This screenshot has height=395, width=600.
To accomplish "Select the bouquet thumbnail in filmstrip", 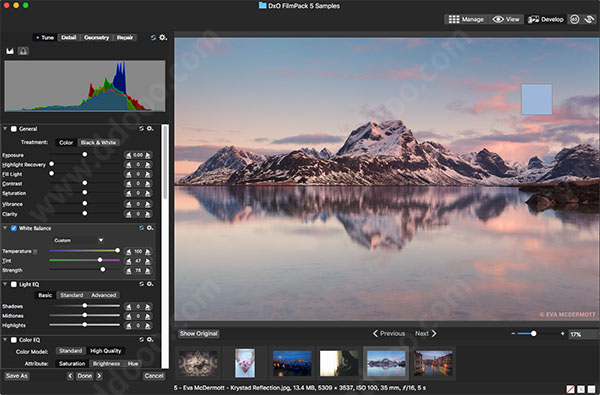I will [245, 363].
